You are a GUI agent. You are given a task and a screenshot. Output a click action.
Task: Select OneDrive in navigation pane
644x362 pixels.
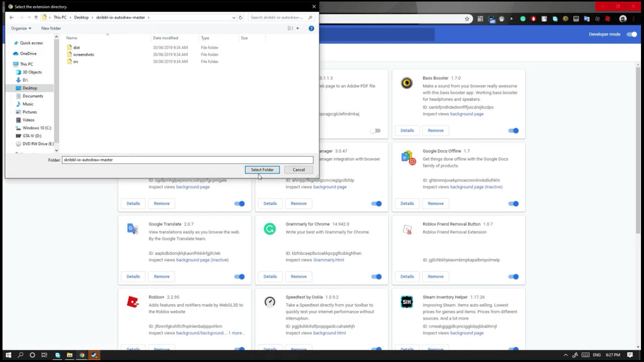tap(28, 53)
